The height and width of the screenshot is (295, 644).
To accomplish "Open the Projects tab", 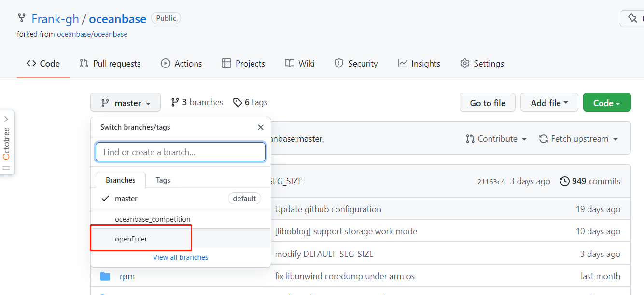I will pos(243,64).
